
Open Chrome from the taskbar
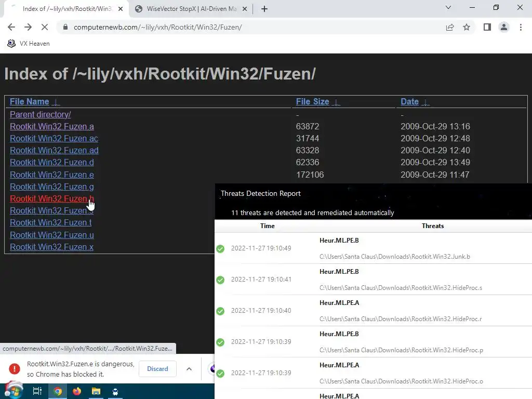point(58,392)
